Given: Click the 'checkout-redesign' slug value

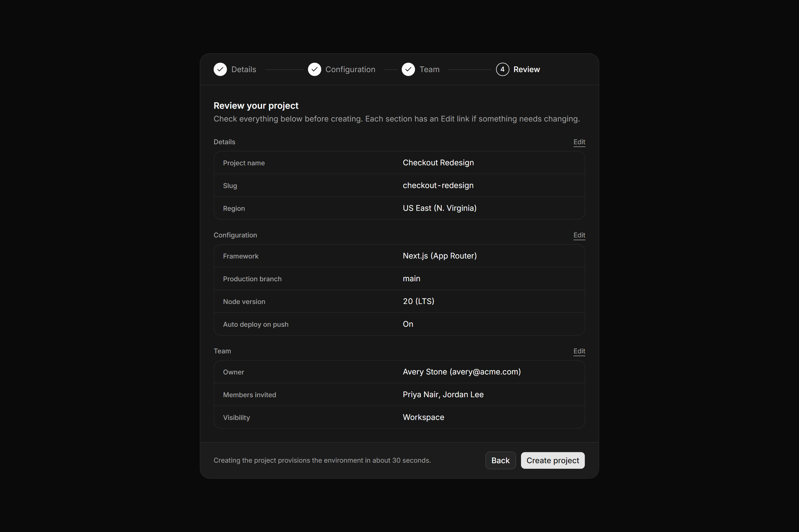Looking at the screenshot, I should pos(438,186).
